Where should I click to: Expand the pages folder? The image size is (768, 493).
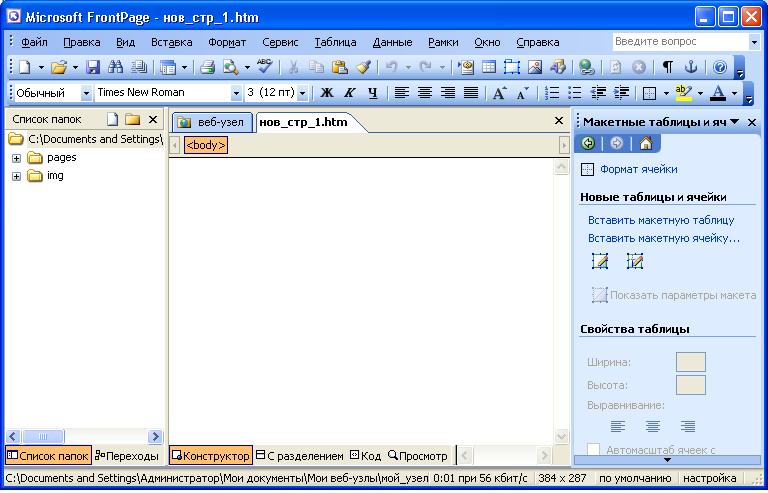(x=17, y=158)
